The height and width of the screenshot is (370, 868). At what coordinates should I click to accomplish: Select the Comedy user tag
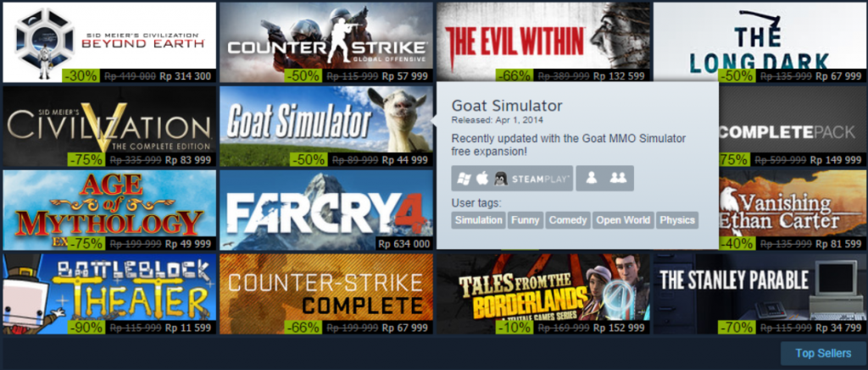[568, 220]
